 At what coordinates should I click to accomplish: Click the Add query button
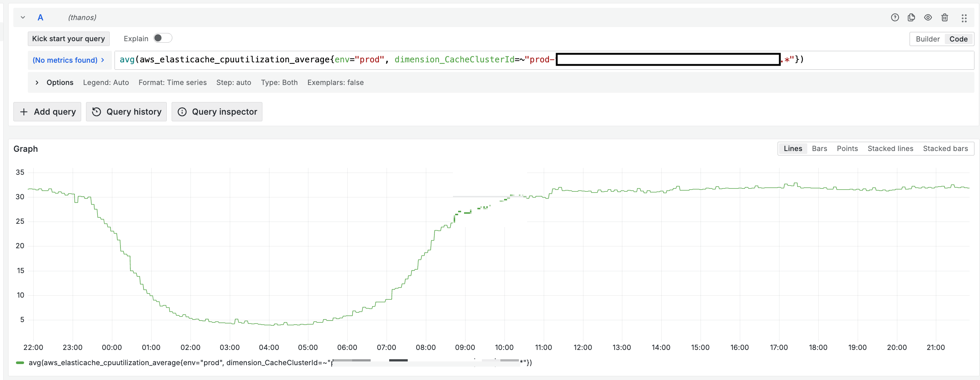[x=47, y=112]
